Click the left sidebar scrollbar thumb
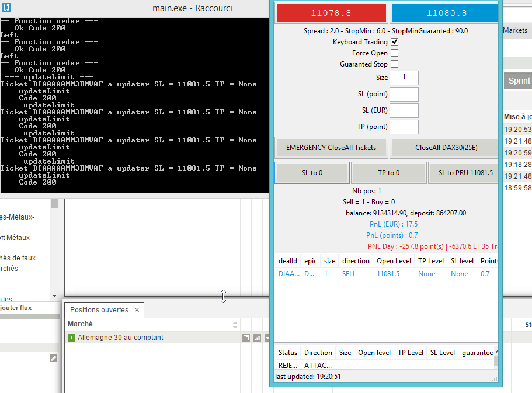The image size is (532, 393). [55, 203]
